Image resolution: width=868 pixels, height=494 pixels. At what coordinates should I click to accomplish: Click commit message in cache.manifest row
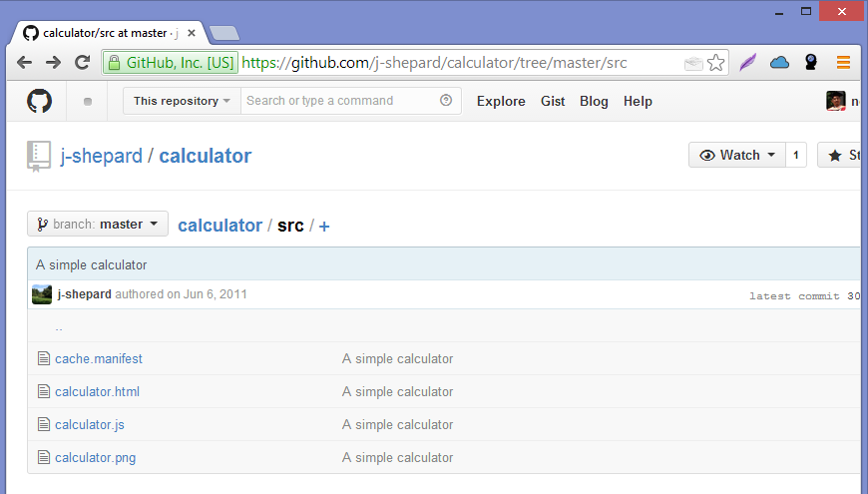tap(397, 359)
